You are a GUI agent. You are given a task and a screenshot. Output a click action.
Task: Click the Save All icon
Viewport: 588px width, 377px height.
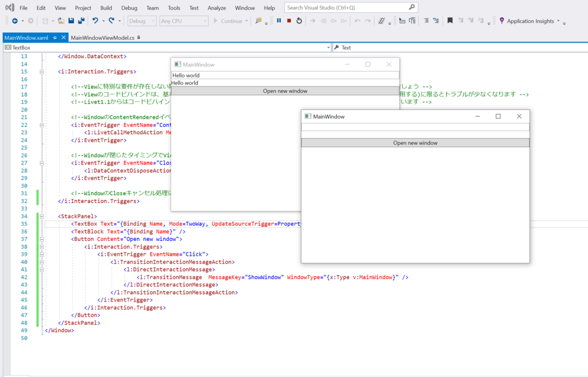pyautogui.click(x=81, y=21)
